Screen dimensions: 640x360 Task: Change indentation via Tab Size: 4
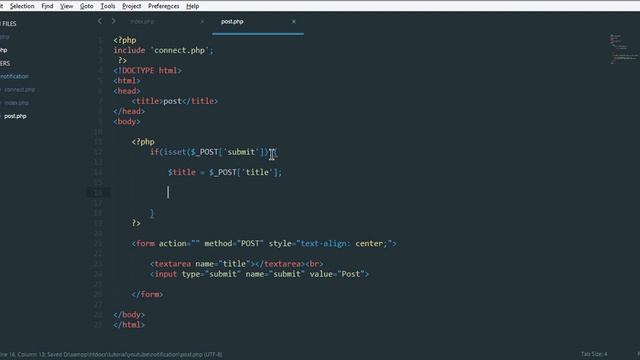click(594, 354)
